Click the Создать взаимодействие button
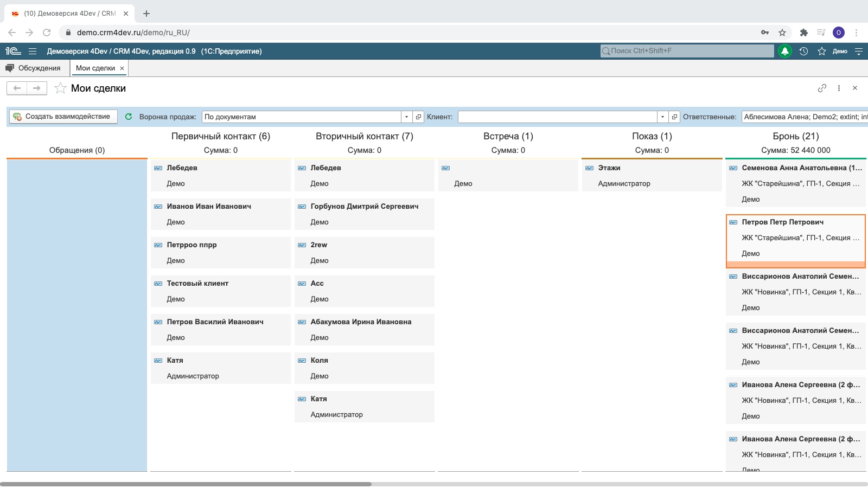Image resolution: width=868 pixels, height=488 pixels. (63, 116)
